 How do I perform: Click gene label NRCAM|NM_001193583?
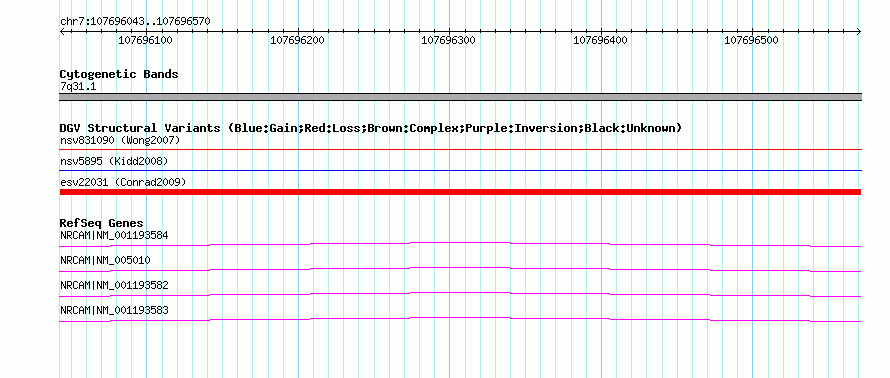(x=114, y=310)
